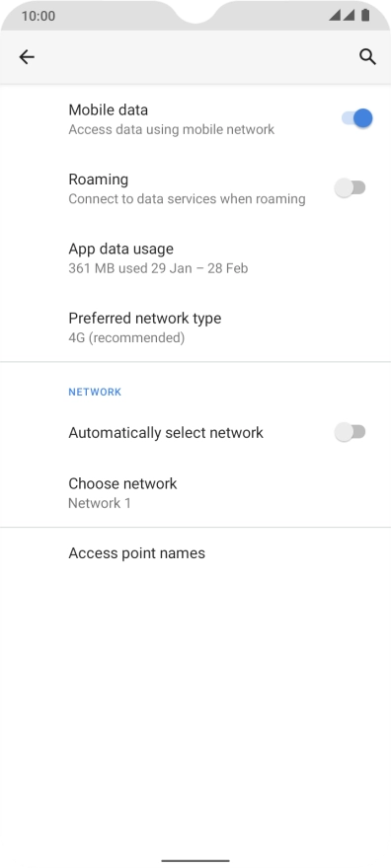Open 4G (recommended) option
Image resolution: width=391 pixels, height=868 pixels.
pyautogui.click(x=126, y=337)
